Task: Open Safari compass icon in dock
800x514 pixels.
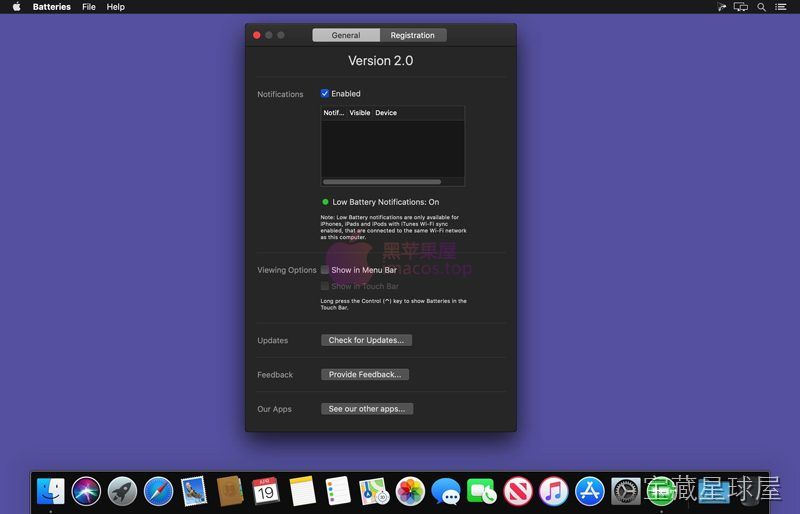Action: coord(159,491)
